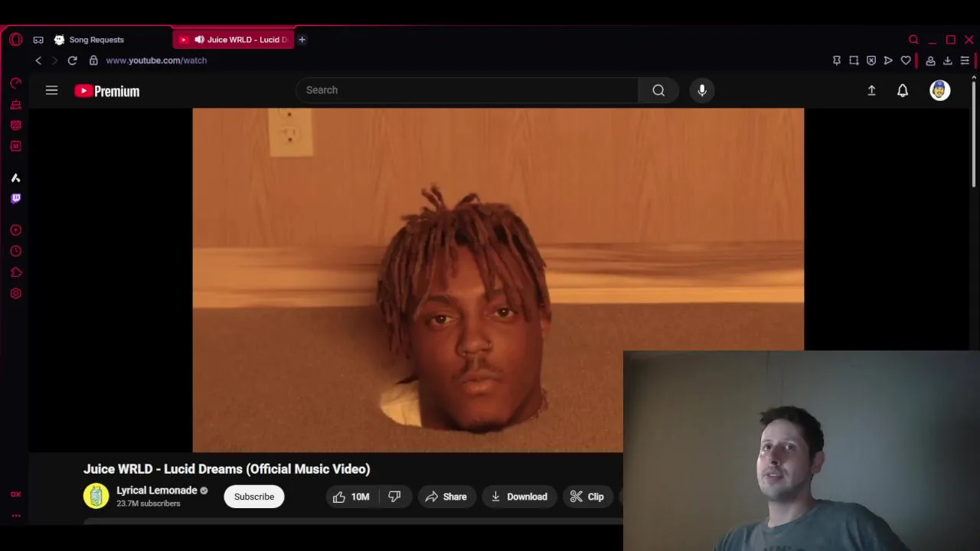The image size is (980, 551).
Task: Take a snapshot with capture icon
Action: [x=854, y=60]
